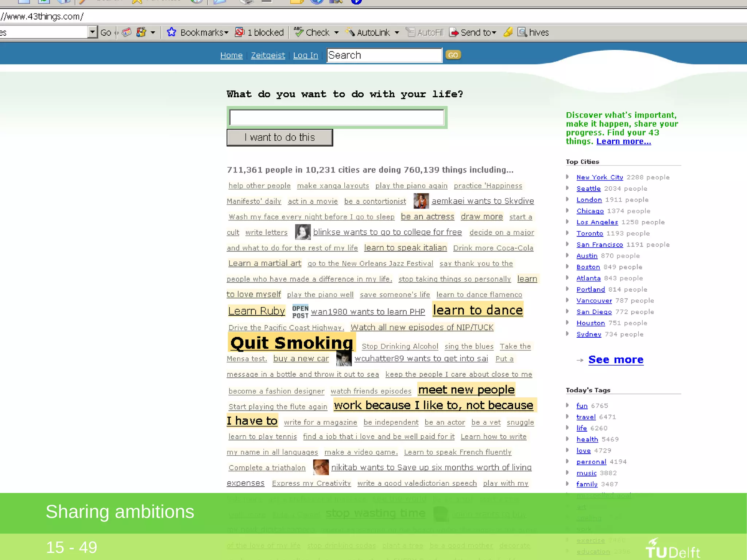Open the 'Quit Smoking' goal link

tap(291, 343)
